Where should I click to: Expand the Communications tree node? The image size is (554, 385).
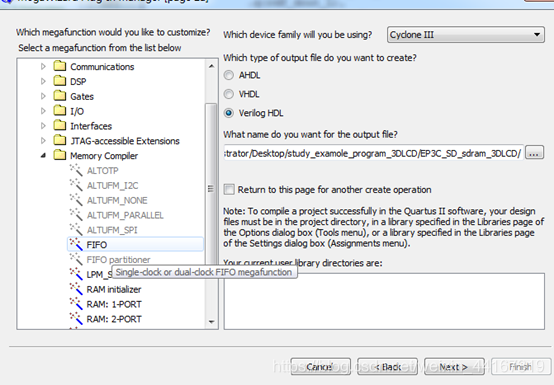pyautogui.click(x=43, y=66)
